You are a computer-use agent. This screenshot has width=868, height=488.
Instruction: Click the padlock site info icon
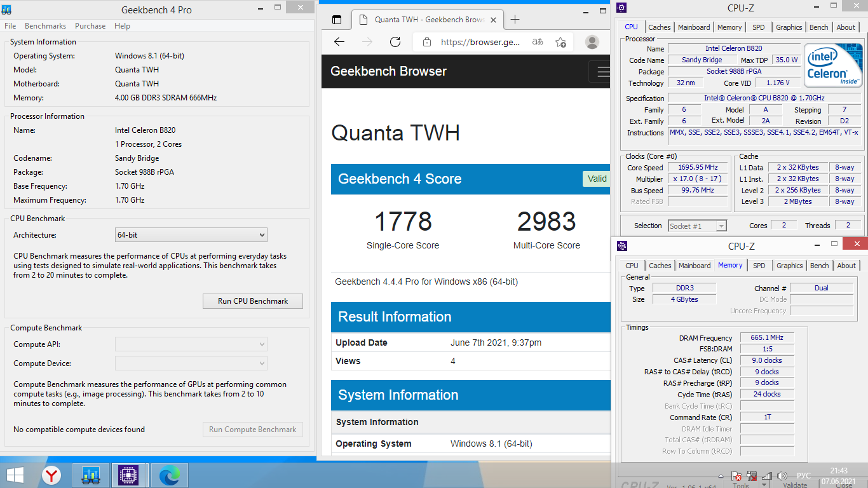427,42
